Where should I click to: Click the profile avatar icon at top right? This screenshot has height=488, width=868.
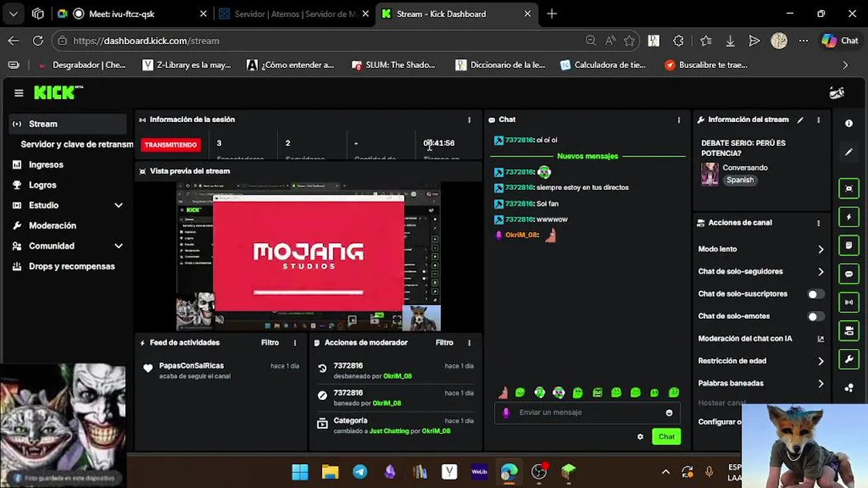click(837, 93)
